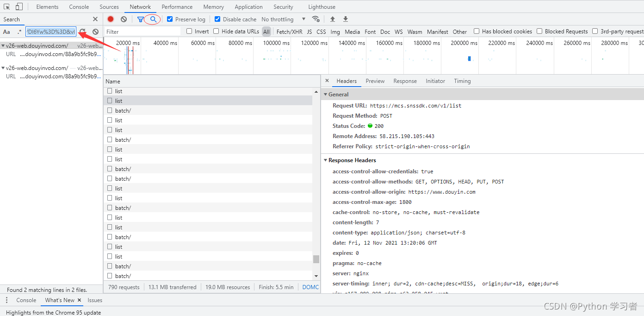The height and width of the screenshot is (316, 644).
Task: Toggle the network filter funnel icon
Action: (140, 19)
